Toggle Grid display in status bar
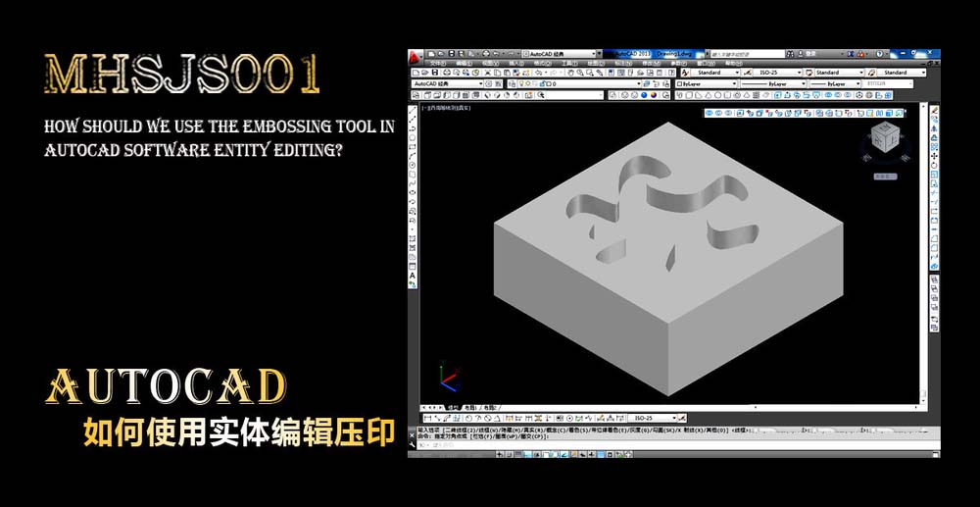The height and width of the screenshot is (507, 980). [518, 454]
